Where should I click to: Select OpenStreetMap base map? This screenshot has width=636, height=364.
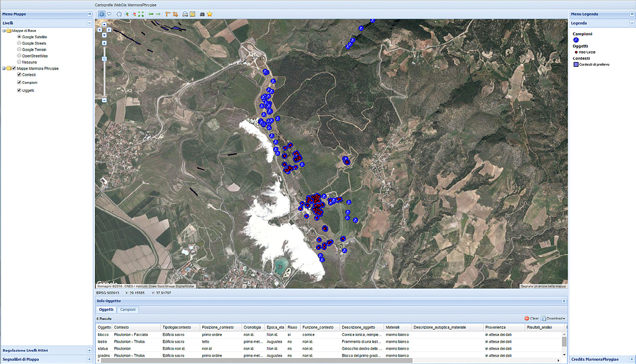(19, 56)
